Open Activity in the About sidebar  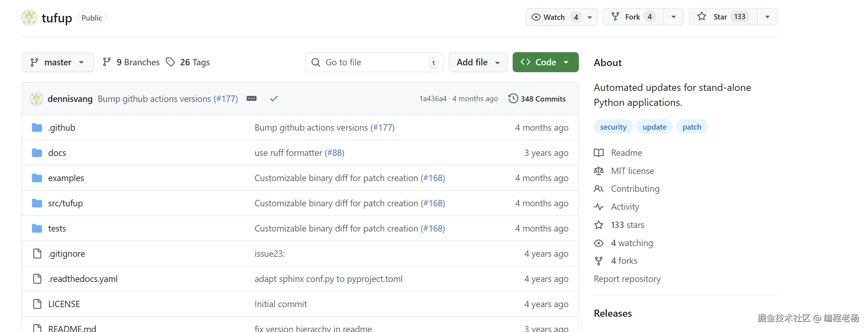pos(625,207)
